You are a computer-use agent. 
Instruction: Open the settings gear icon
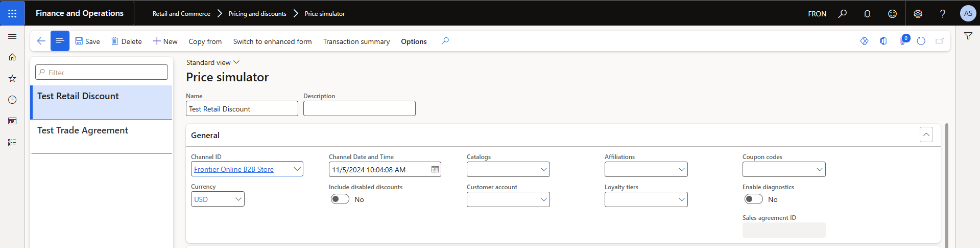[918, 14]
